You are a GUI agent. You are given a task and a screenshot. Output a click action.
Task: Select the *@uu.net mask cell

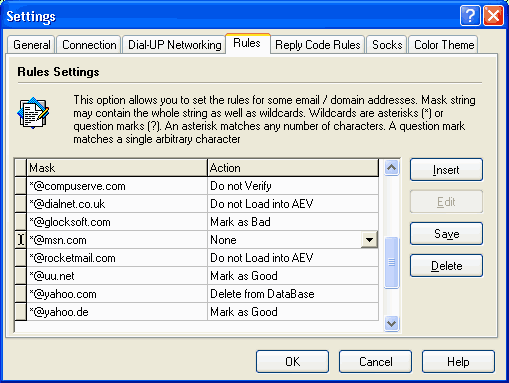[x=117, y=276]
